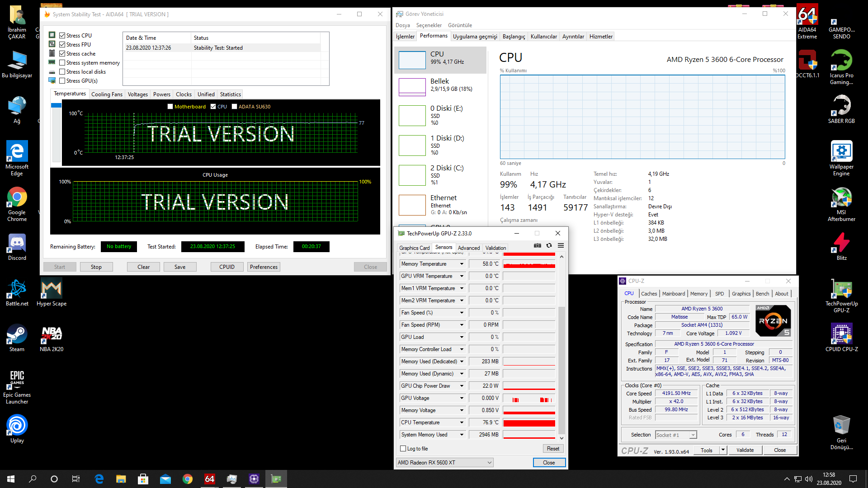
Task: Enable Stress GPU(s) option
Action: tap(62, 81)
